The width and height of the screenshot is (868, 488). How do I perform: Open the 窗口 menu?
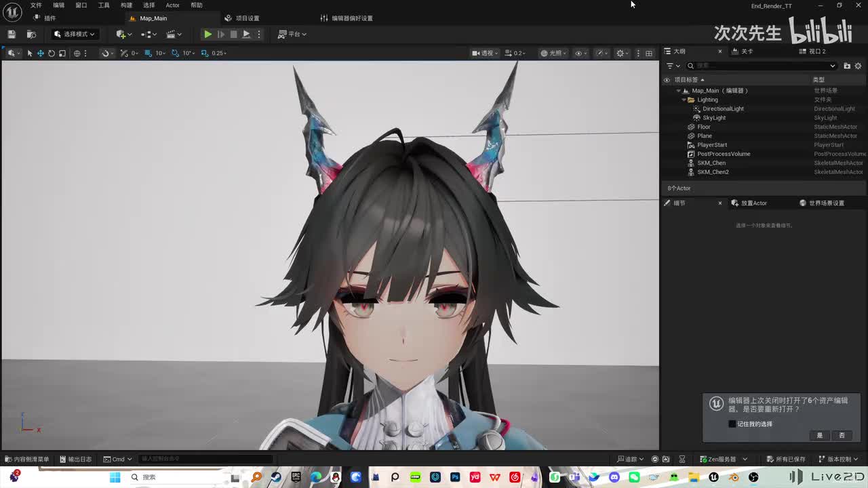click(81, 5)
